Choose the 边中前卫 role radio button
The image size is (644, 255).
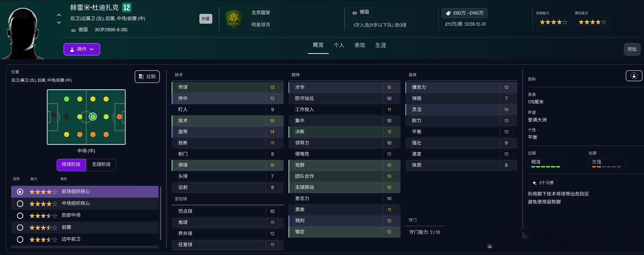pos(20,239)
